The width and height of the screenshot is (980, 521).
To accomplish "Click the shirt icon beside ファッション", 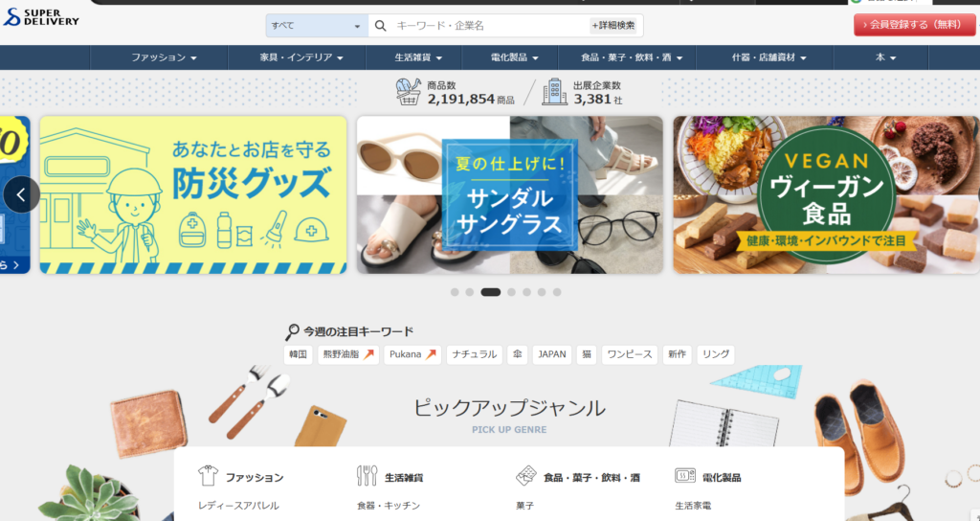I will coord(208,476).
